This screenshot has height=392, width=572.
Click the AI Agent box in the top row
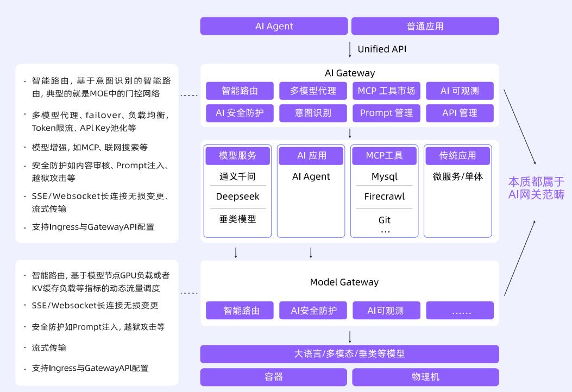[x=274, y=26]
